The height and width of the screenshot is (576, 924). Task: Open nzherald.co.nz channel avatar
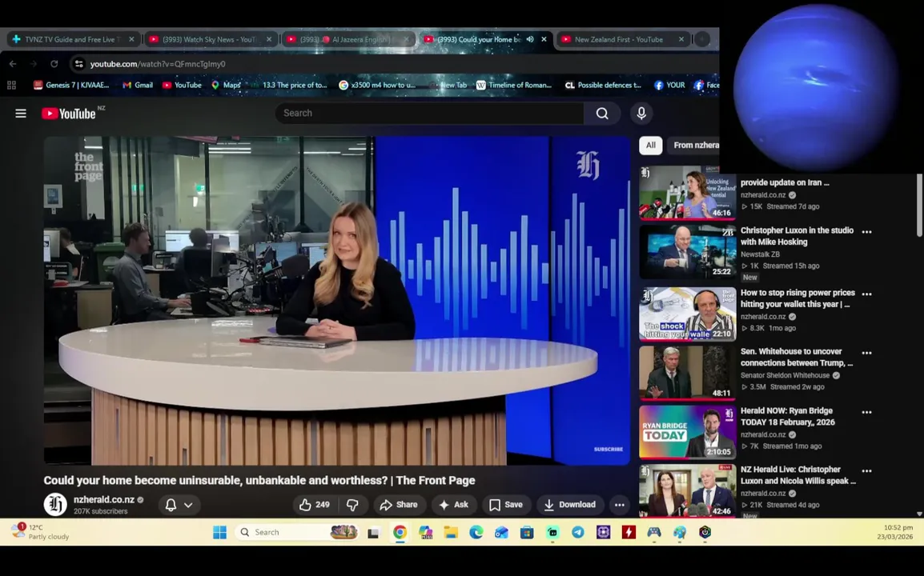coord(55,505)
